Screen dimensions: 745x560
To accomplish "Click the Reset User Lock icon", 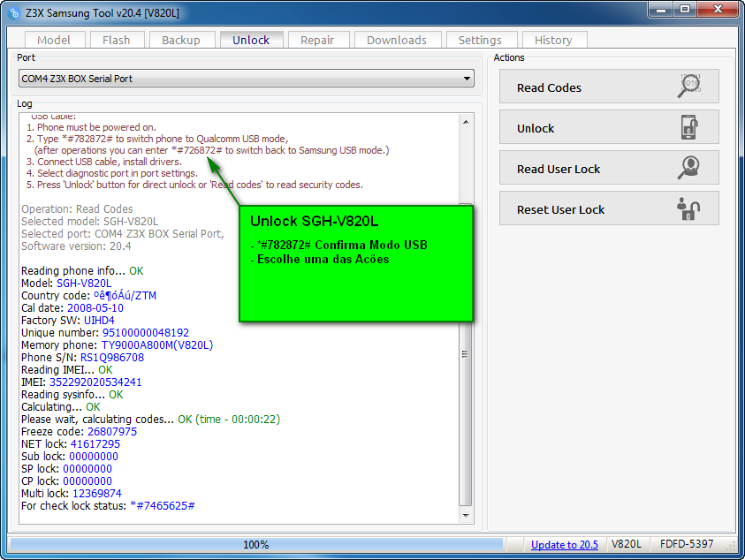I will tap(688, 208).
